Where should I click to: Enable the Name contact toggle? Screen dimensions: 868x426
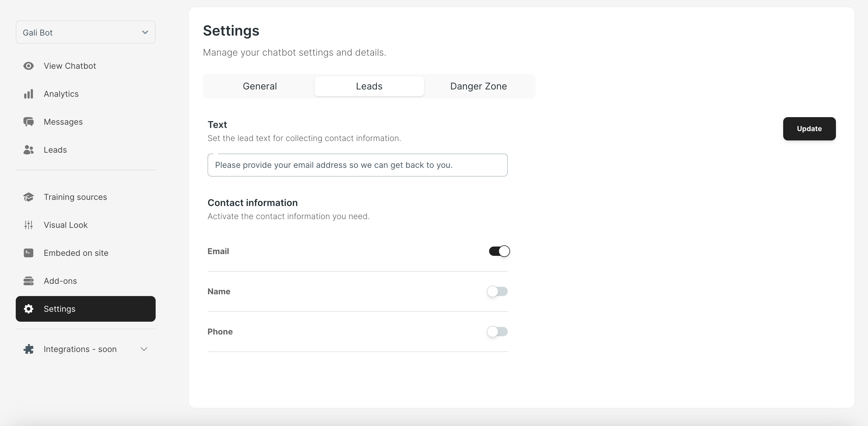tap(497, 292)
